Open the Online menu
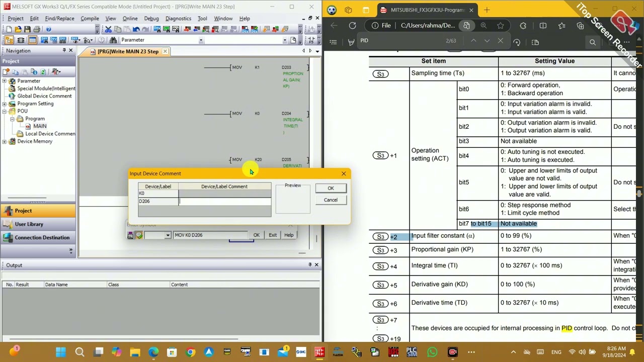The image size is (644, 362). pyautogui.click(x=130, y=19)
